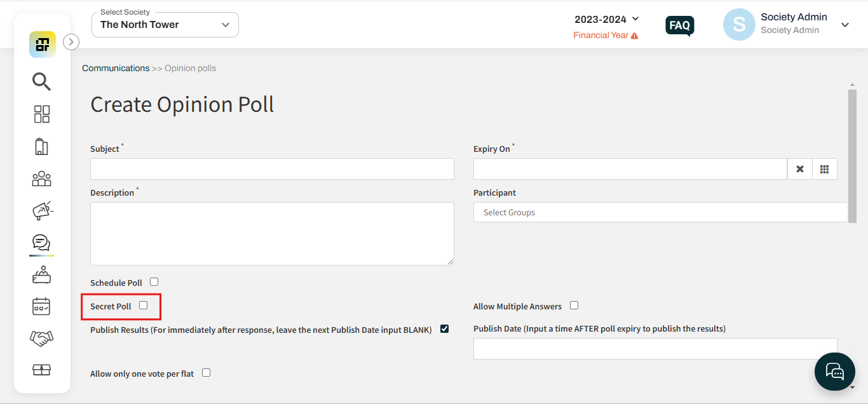Open the search icon in sidebar
Viewport: 868px width, 404px height.
click(x=41, y=81)
